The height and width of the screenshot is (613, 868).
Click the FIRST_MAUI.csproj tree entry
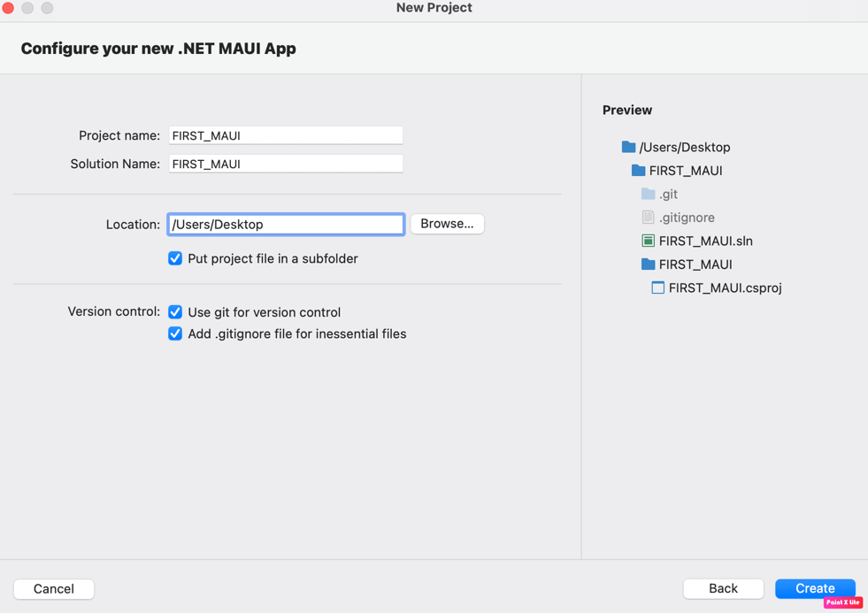[x=726, y=287]
